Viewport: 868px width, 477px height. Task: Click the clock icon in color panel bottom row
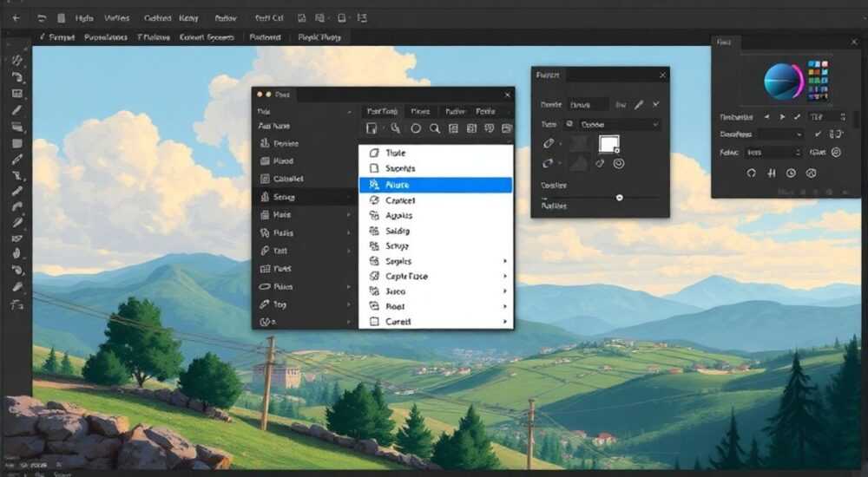coord(791,173)
